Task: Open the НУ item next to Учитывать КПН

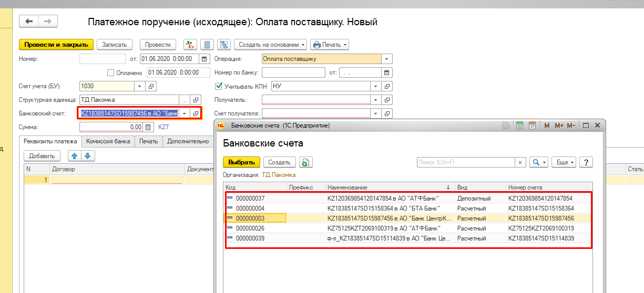Action: [387, 86]
